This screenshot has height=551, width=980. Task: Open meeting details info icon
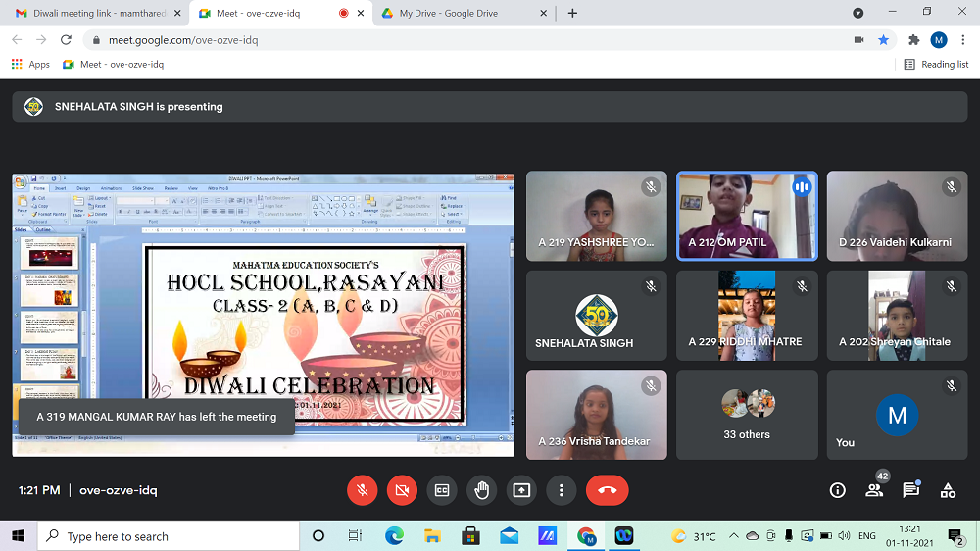[837, 490]
